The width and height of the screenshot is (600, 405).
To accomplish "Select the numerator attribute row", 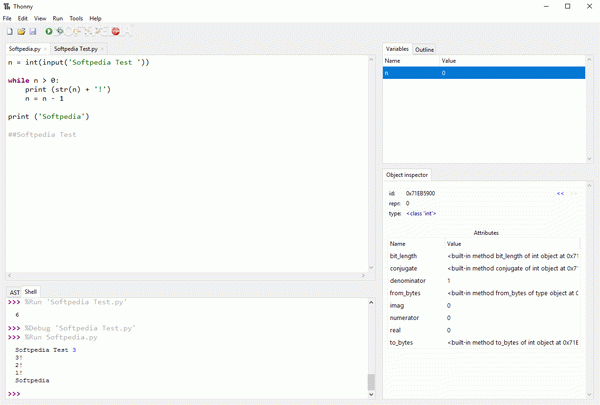I will point(484,318).
